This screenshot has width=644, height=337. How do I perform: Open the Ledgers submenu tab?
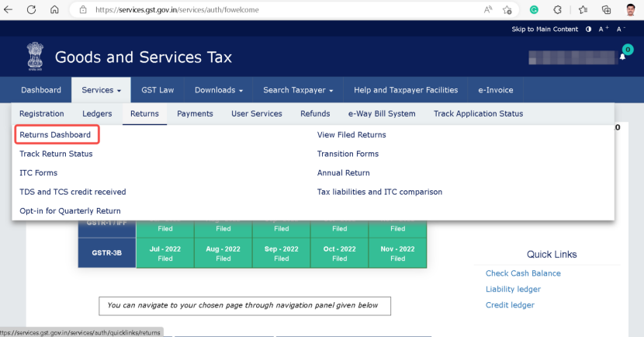click(x=97, y=113)
